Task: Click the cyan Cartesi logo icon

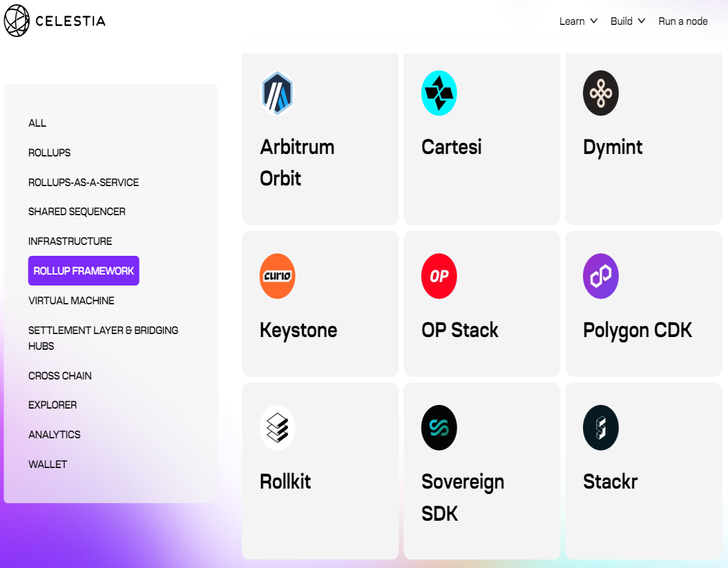Action: tap(439, 93)
